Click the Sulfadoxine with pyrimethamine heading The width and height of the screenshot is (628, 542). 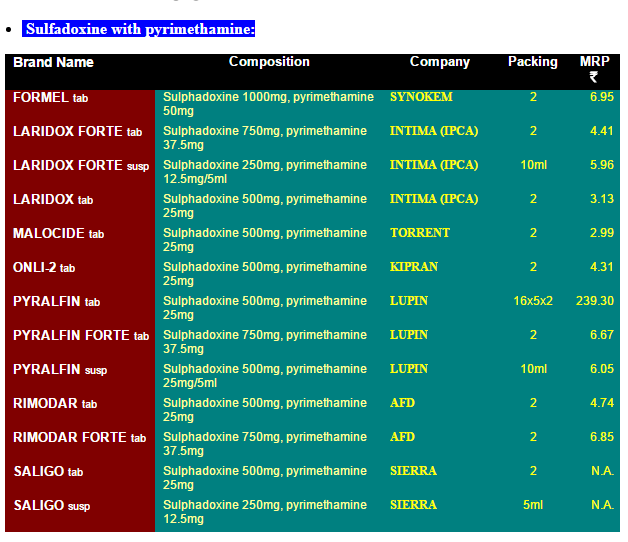pos(140,29)
